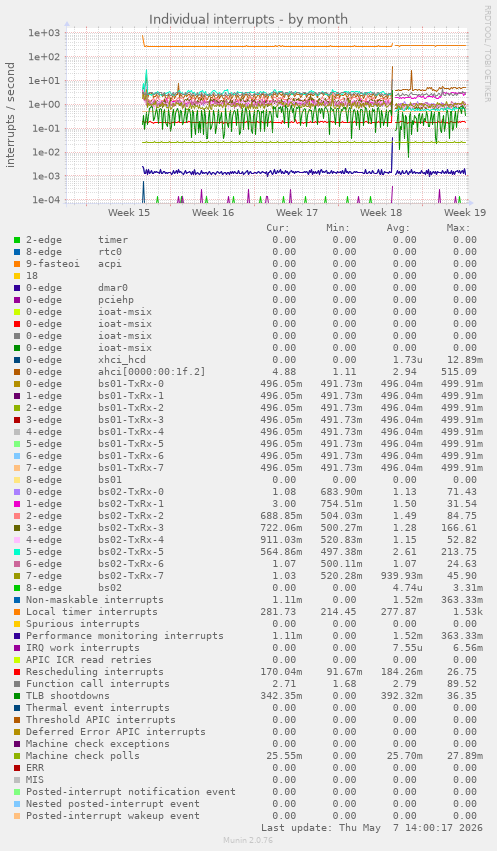Image resolution: width=497 pixels, height=851 pixels.
Task: Click the Individual interrupts - by month title
Action: (248, 20)
